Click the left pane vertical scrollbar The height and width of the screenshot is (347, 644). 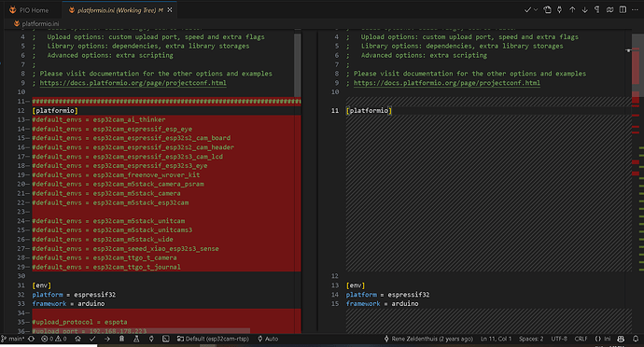298,65
